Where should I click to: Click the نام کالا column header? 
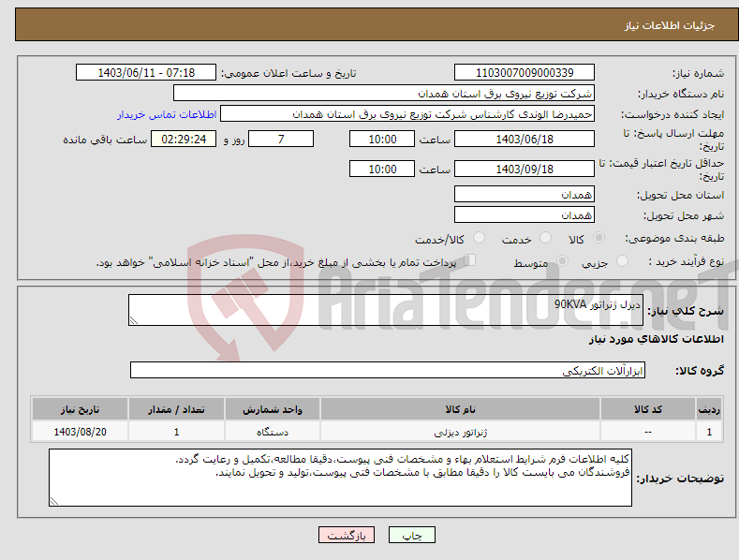click(x=460, y=409)
